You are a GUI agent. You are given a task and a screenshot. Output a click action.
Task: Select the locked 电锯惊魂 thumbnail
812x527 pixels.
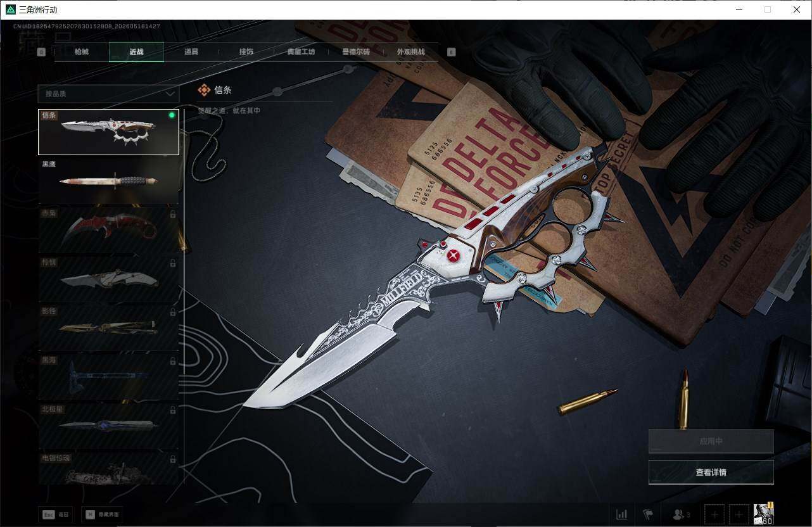(x=108, y=469)
